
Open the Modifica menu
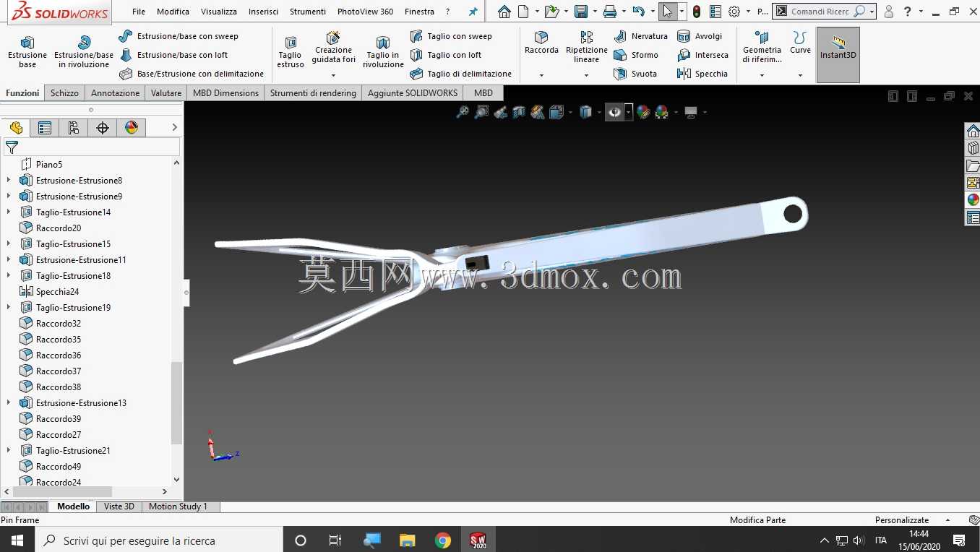pos(173,12)
